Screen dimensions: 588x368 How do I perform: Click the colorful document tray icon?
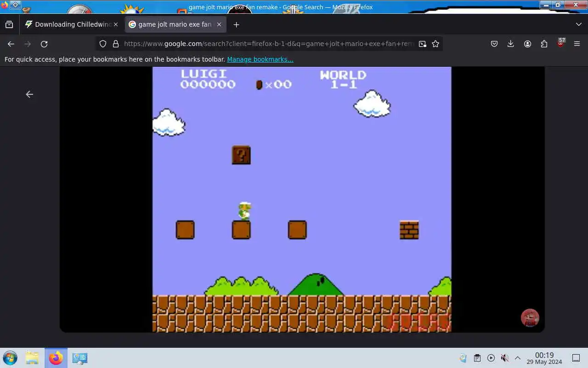tap(463, 358)
